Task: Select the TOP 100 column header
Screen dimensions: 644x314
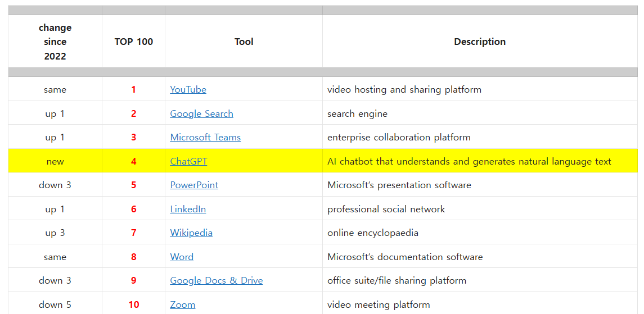Action: point(133,42)
